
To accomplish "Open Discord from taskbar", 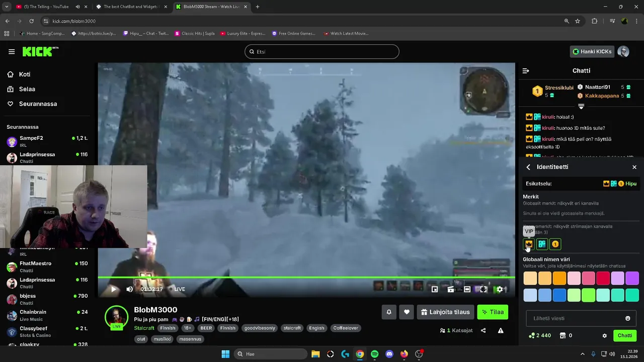I will point(389,354).
